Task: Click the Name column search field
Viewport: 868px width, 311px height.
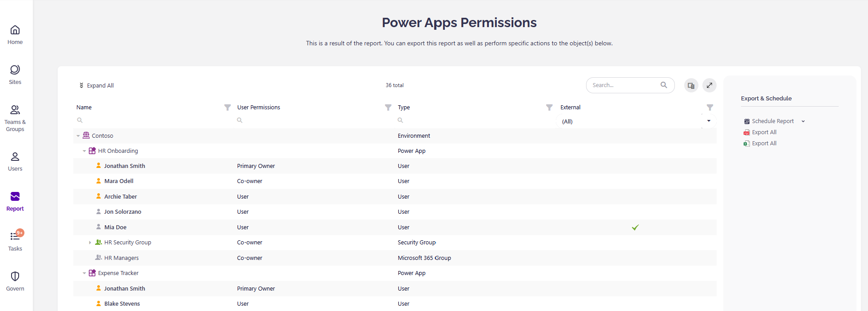Action: point(154,120)
